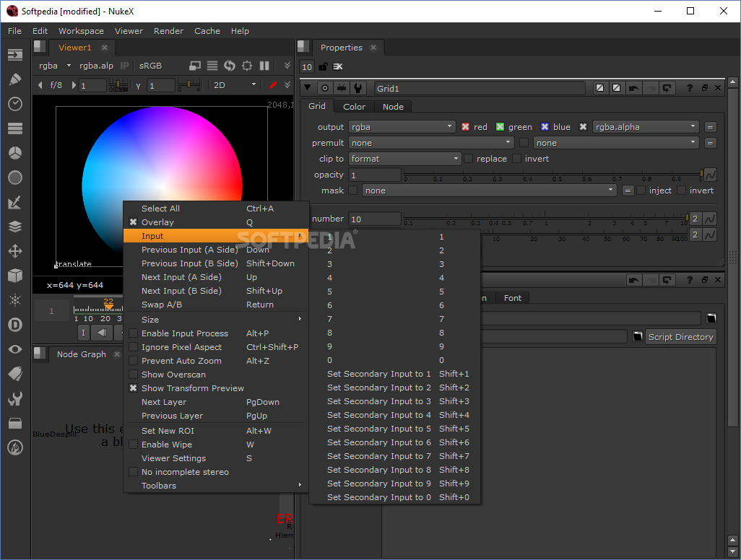Select Next Layer menu entry
Screen dimensions: 741x560
(216, 402)
